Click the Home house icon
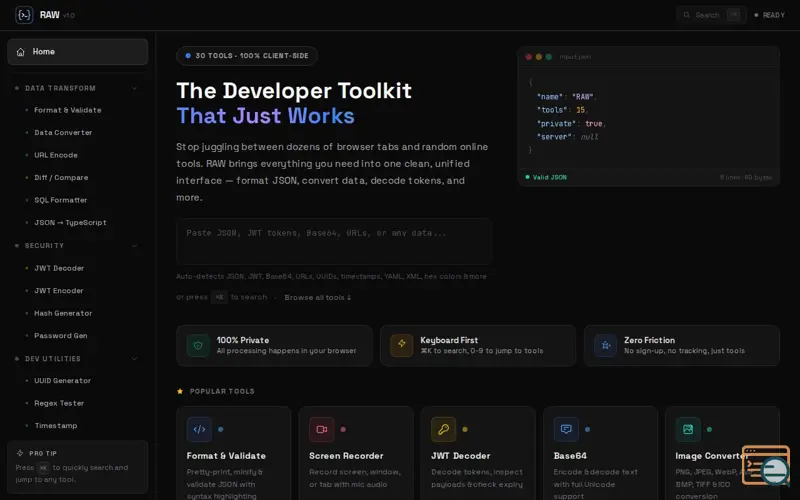 pos(20,52)
